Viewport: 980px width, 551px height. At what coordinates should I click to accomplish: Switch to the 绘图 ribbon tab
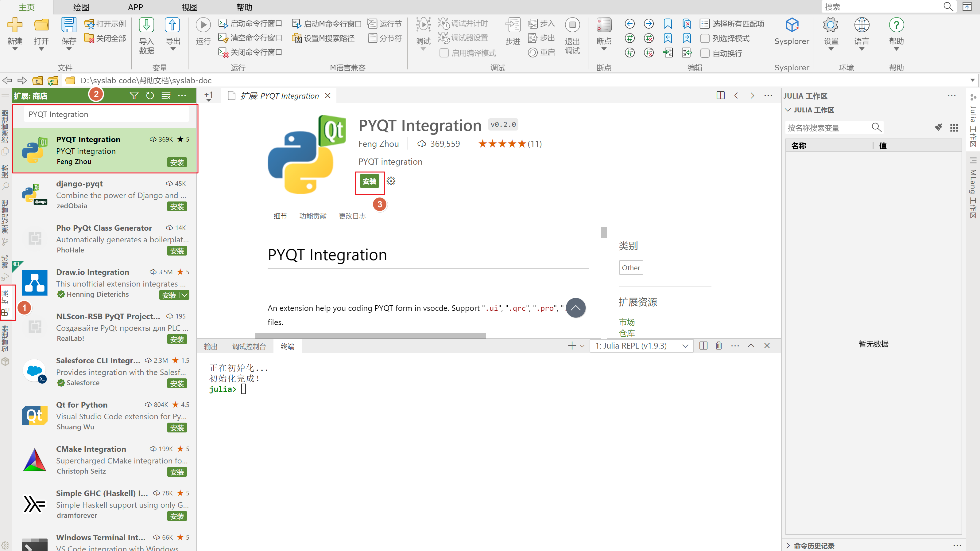pos(81,7)
